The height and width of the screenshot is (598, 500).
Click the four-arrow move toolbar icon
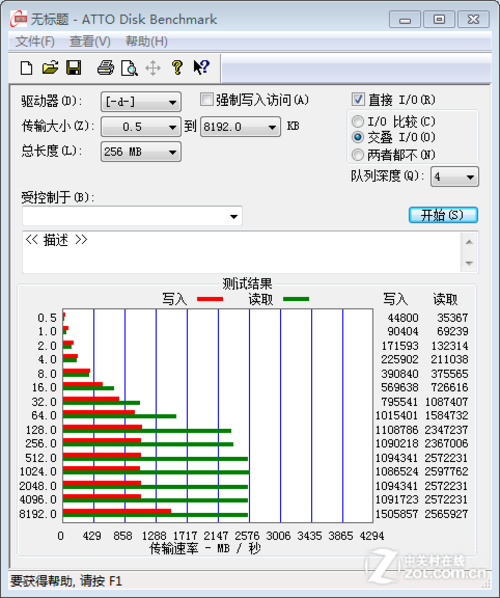pyautogui.click(x=153, y=68)
